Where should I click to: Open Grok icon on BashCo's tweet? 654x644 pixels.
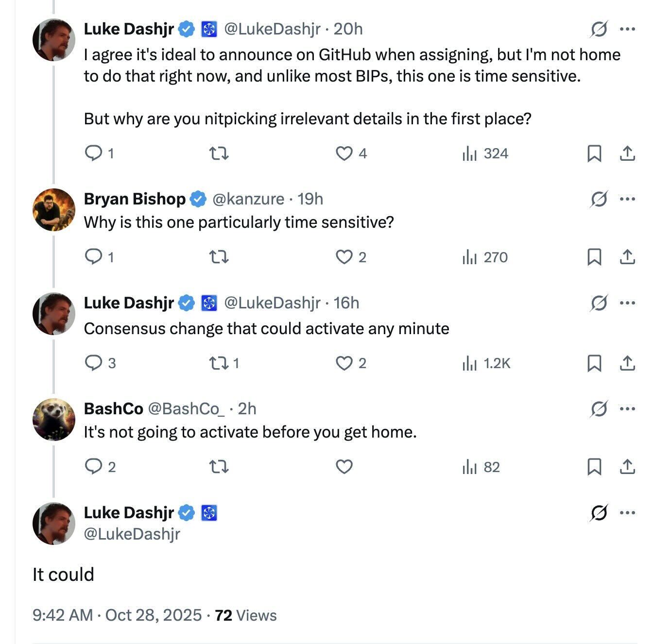point(599,409)
